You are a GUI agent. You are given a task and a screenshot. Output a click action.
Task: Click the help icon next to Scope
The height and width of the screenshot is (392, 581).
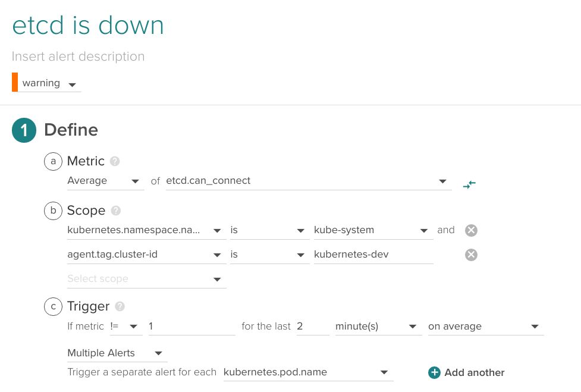[x=116, y=211]
